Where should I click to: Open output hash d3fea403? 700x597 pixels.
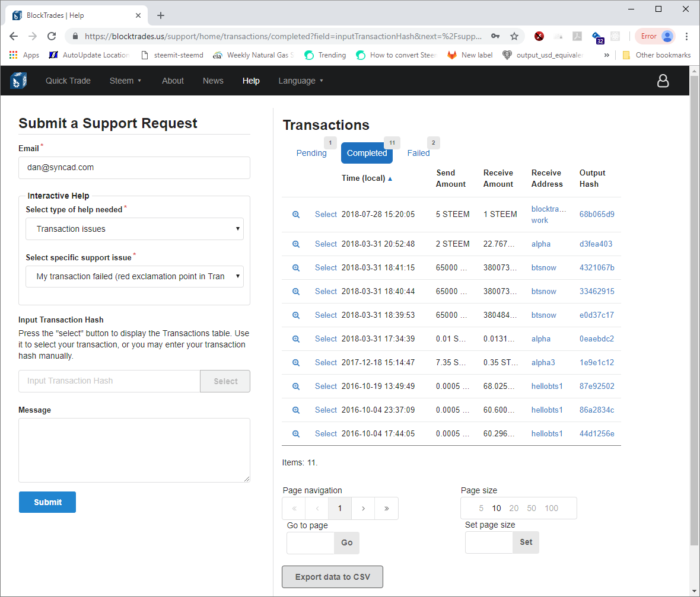click(x=596, y=244)
